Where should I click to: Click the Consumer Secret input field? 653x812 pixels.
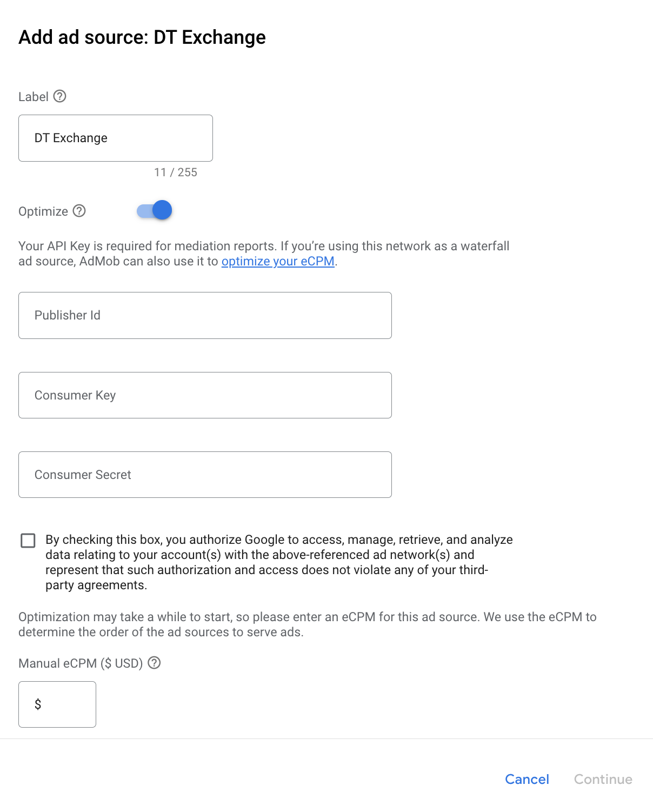[205, 474]
